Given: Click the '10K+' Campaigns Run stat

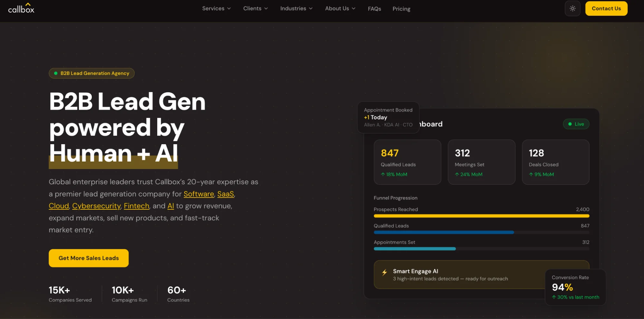Looking at the screenshot, I should point(130,294).
